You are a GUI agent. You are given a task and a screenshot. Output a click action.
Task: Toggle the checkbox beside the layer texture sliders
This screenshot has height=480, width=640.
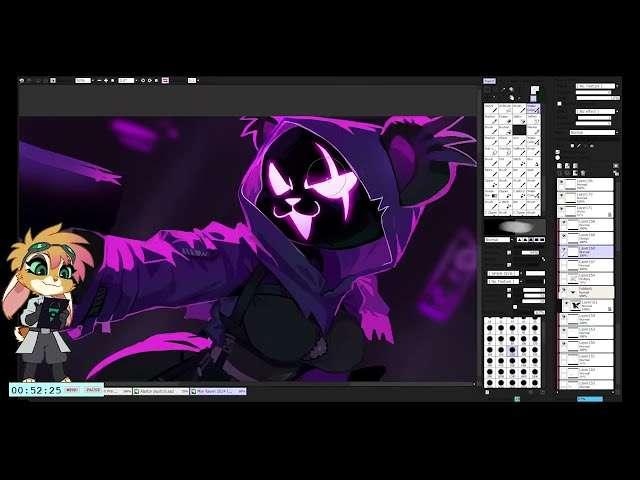pyautogui.click(x=560, y=104)
